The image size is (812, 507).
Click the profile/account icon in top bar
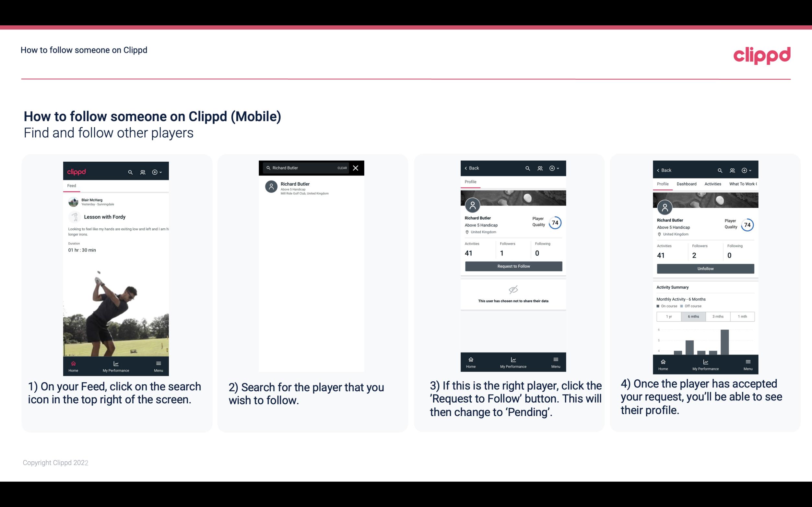pos(142,171)
